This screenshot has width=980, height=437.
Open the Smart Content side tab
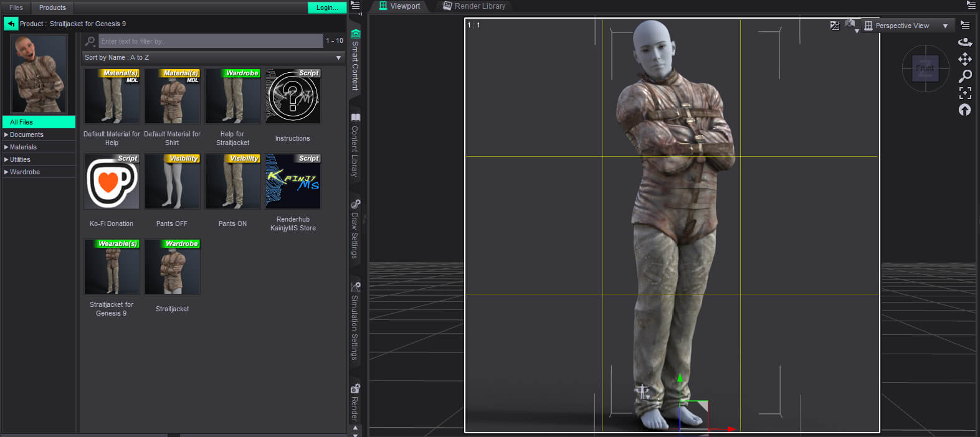click(x=355, y=60)
